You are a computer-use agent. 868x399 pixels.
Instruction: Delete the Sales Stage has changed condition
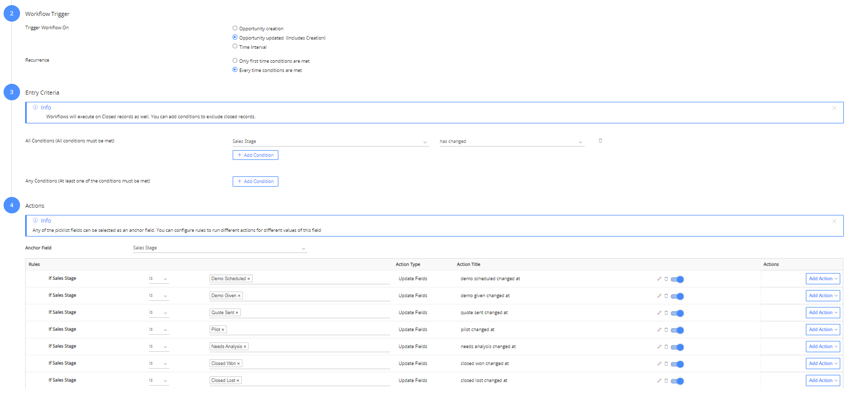[x=600, y=141]
